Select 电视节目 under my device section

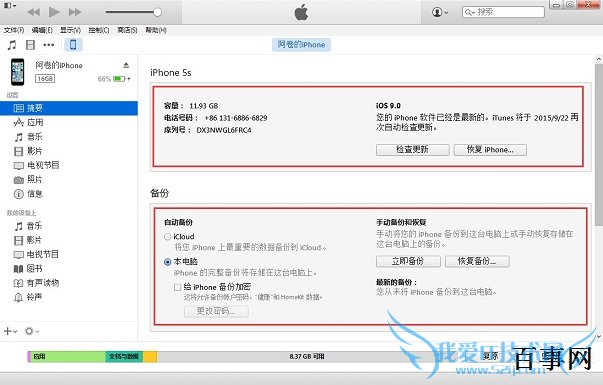69,254
